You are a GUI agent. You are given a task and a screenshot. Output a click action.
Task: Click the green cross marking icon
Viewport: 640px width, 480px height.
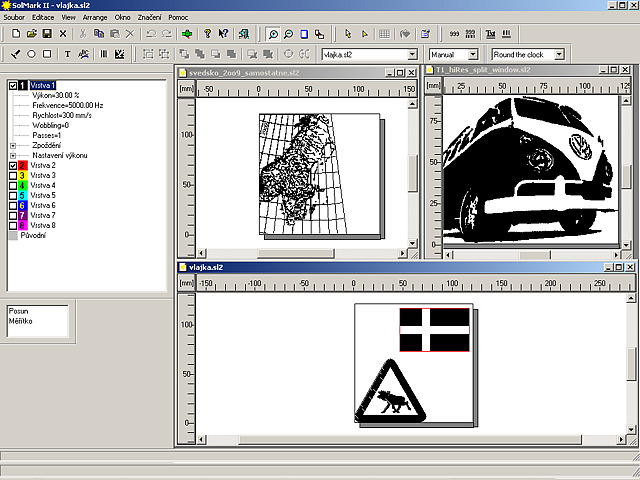(187, 33)
